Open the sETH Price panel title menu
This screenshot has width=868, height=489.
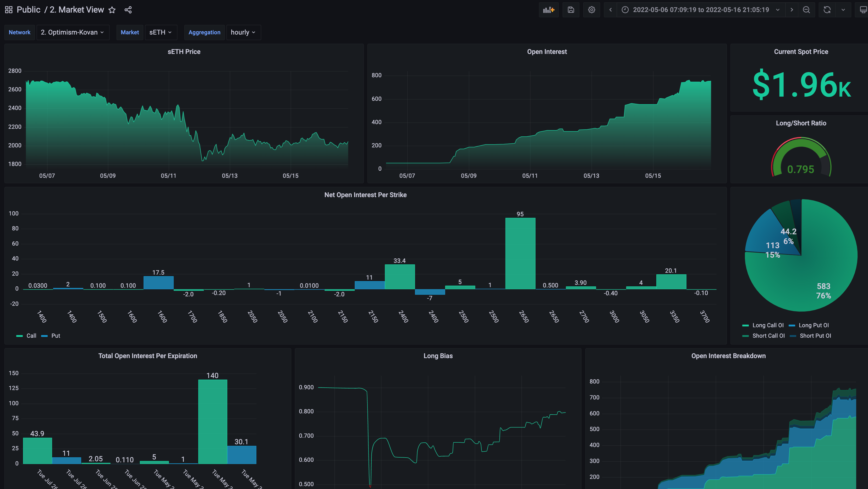(x=184, y=52)
